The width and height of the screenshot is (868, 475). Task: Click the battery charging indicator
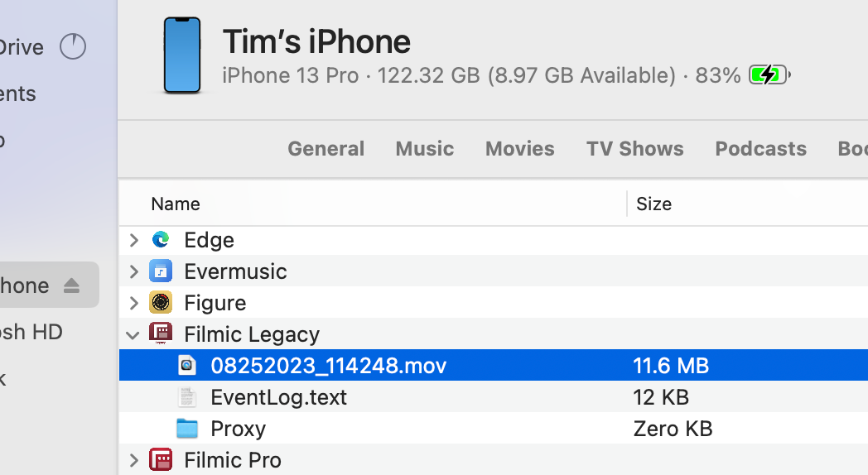click(769, 76)
